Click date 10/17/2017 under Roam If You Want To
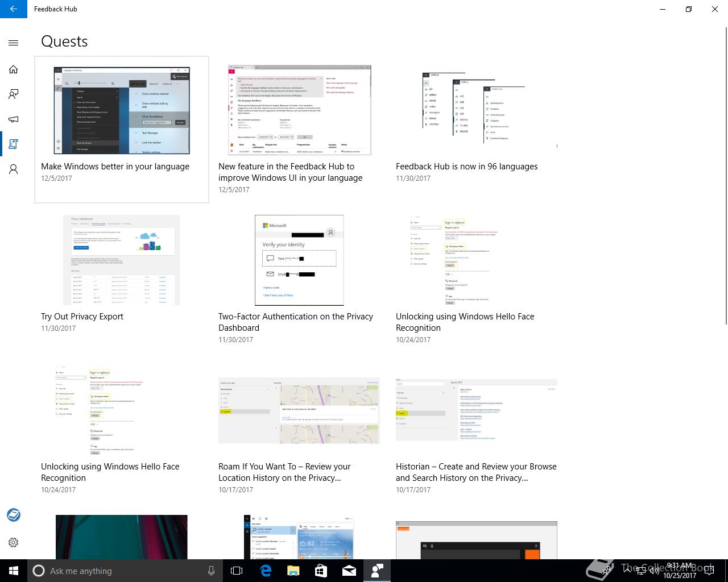Screen dimensions: 728x582 pyautogui.click(x=235, y=490)
